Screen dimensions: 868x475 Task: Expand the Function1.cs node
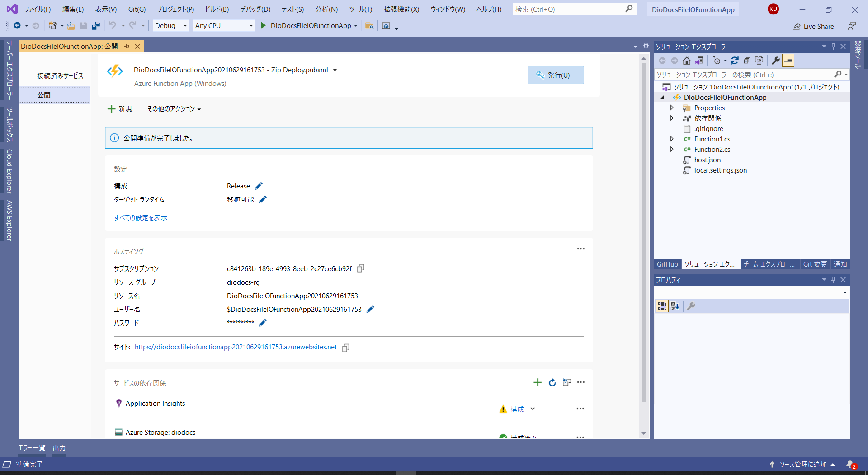(x=672, y=139)
